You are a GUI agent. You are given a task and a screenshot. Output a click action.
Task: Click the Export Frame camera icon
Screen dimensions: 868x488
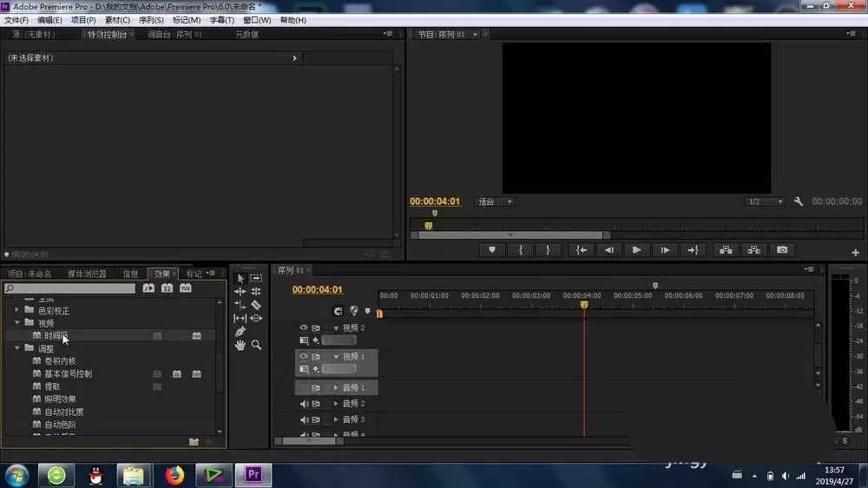tap(782, 250)
